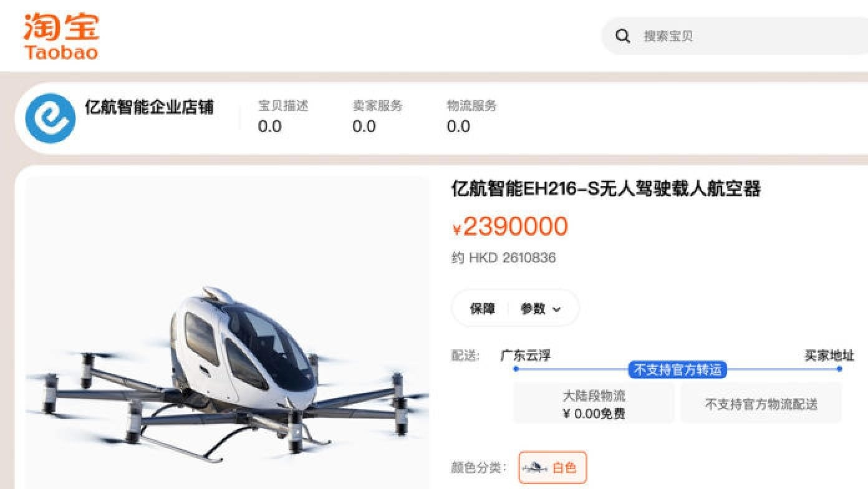Screen dimensions: 868x489
Task: Select the 白色 color option
Action: 552,467
